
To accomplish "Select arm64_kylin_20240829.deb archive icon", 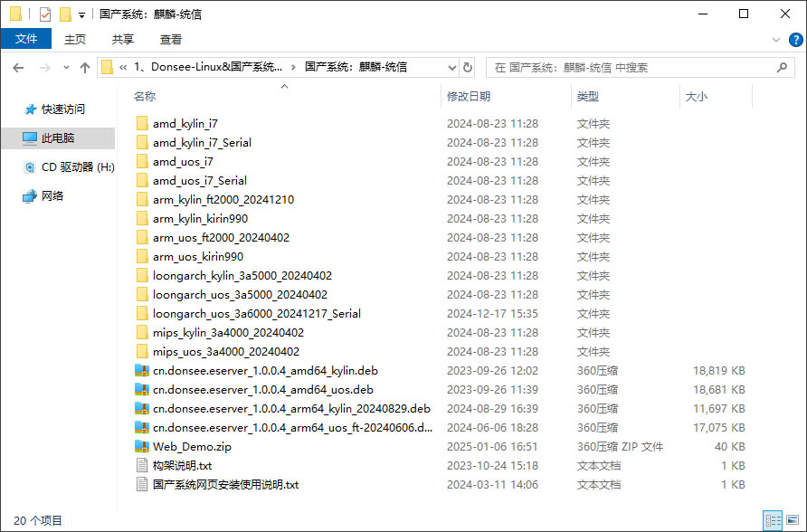I will (142, 409).
